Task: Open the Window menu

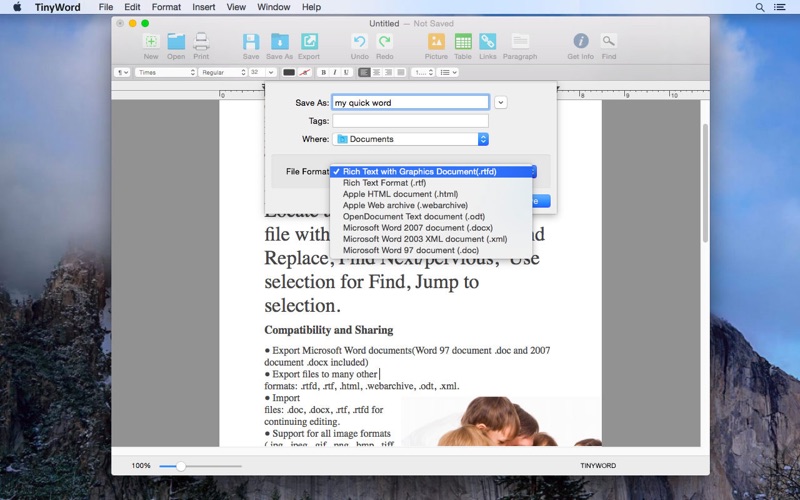Action: click(273, 7)
